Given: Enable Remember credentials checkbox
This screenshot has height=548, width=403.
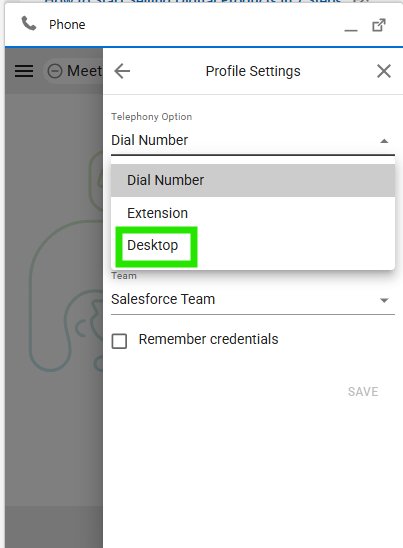Looking at the screenshot, I should coord(119,341).
